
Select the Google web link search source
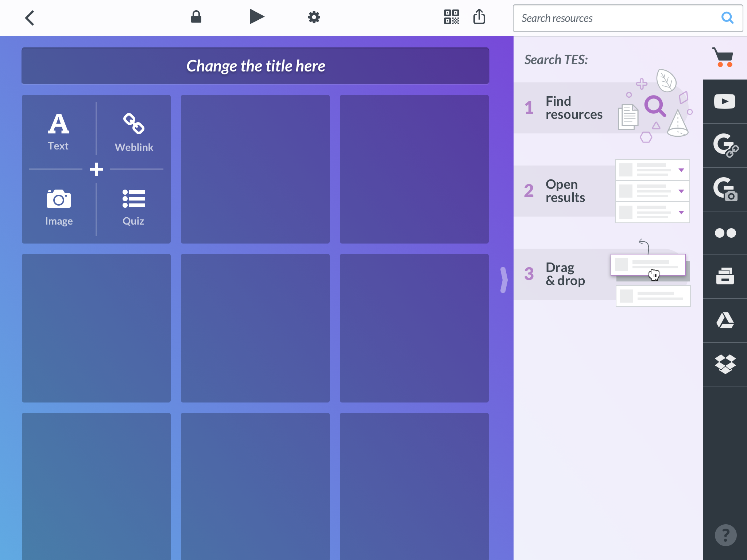click(x=725, y=145)
